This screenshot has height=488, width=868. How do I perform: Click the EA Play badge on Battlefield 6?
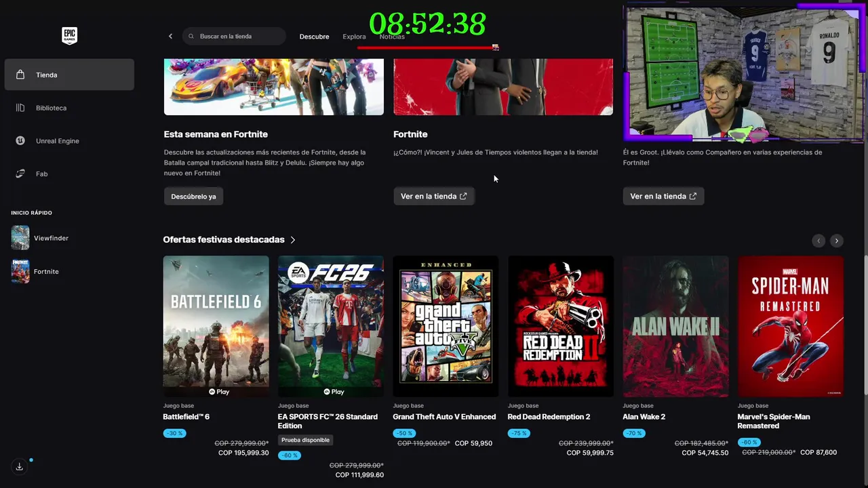coord(219,392)
